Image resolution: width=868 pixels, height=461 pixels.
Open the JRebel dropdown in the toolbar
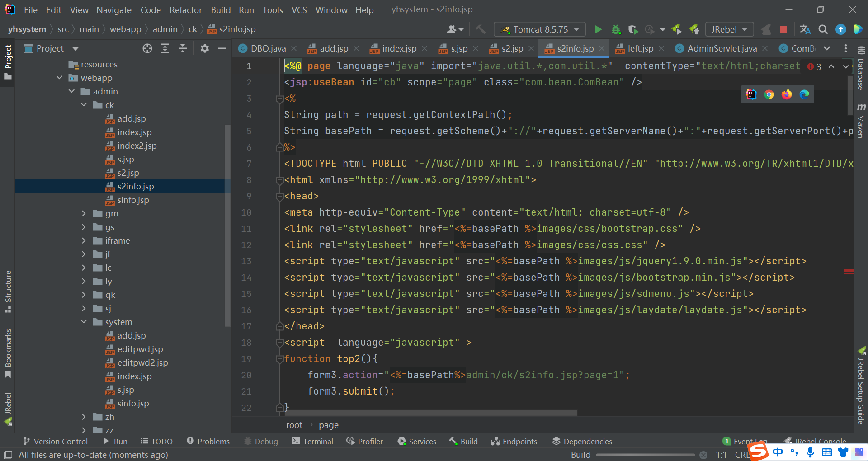pos(729,29)
